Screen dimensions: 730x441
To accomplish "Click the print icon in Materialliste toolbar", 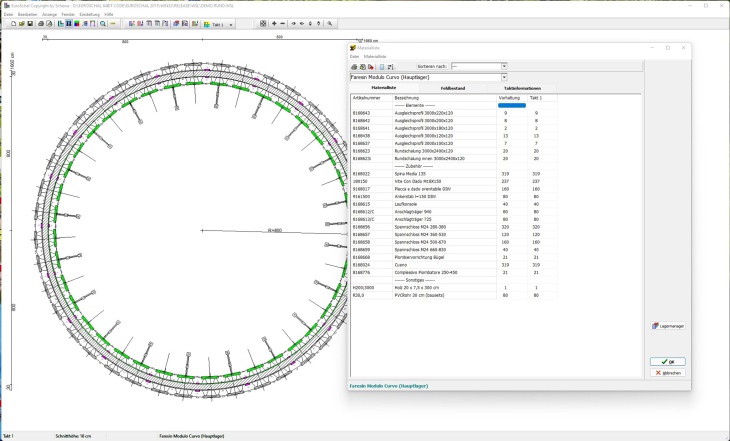I will [x=354, y=66].
